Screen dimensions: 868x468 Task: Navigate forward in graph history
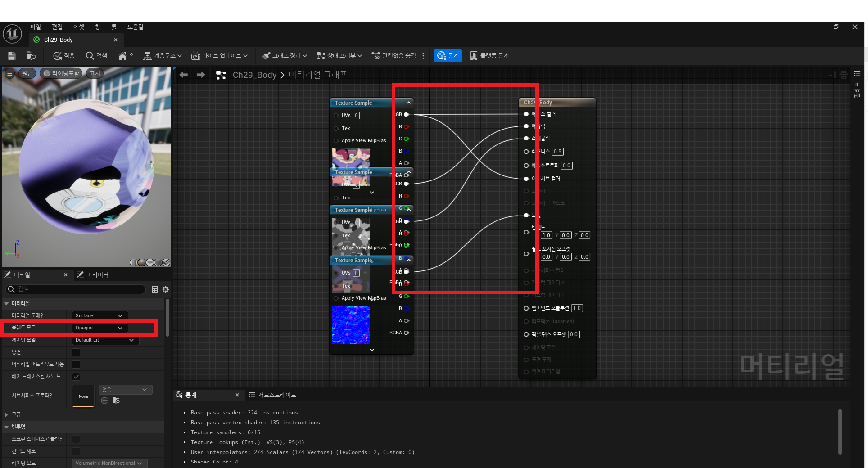pos(201,75)
